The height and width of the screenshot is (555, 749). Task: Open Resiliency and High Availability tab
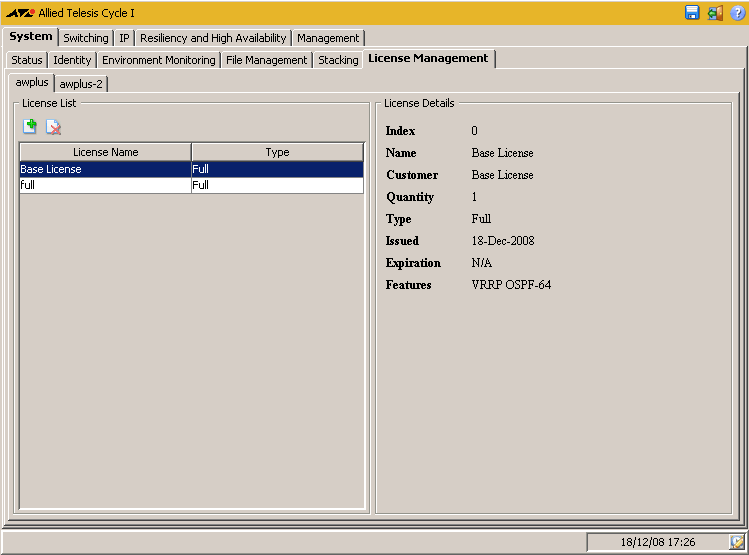pos(213,38)
